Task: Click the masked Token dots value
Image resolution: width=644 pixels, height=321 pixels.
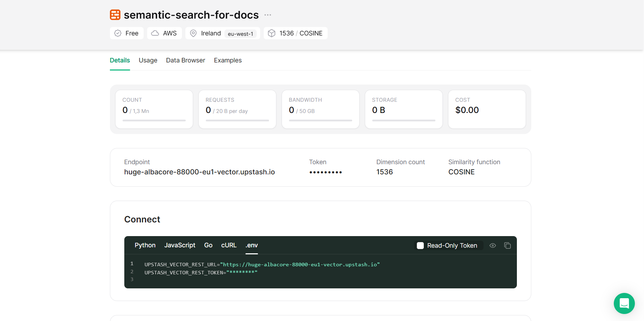Action: tap(326, 172)
